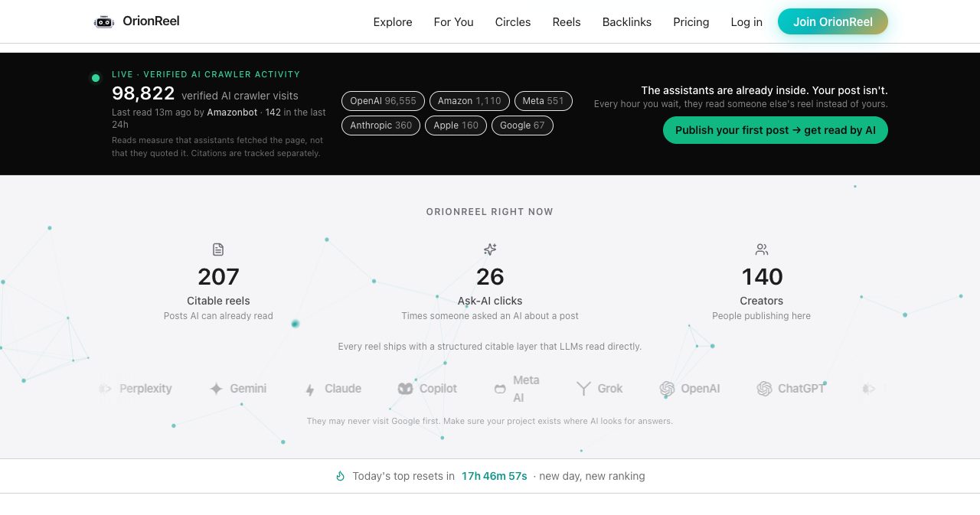980x515 pixels.
Task: Click the Copilot logo icon
Action: (x=405, y=389)
